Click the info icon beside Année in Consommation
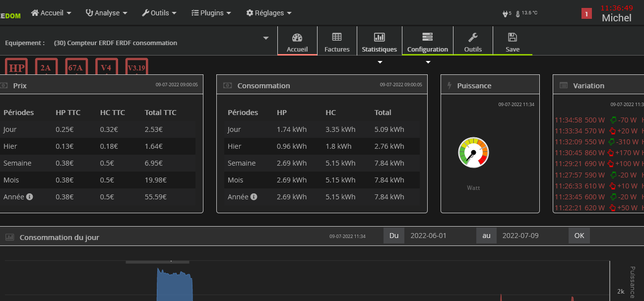The height and width of the screenshot is (301, 644). click(x=254, y=197)
